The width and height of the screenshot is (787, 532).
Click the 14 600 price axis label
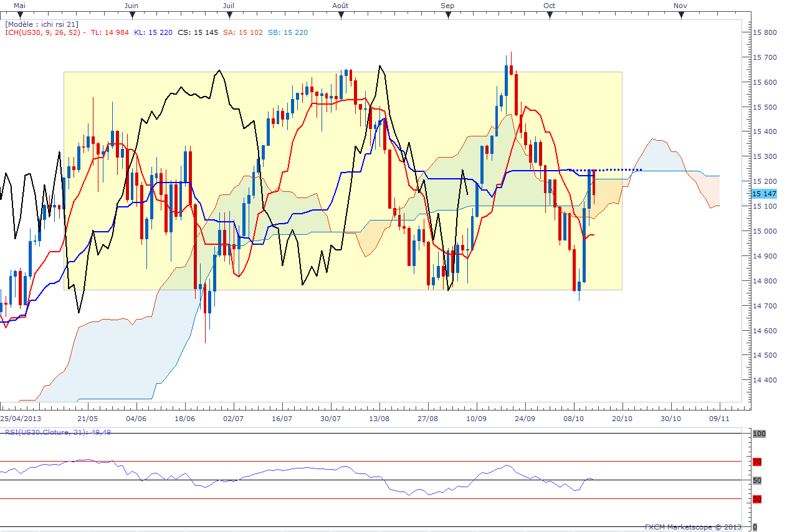coord(765,331)
